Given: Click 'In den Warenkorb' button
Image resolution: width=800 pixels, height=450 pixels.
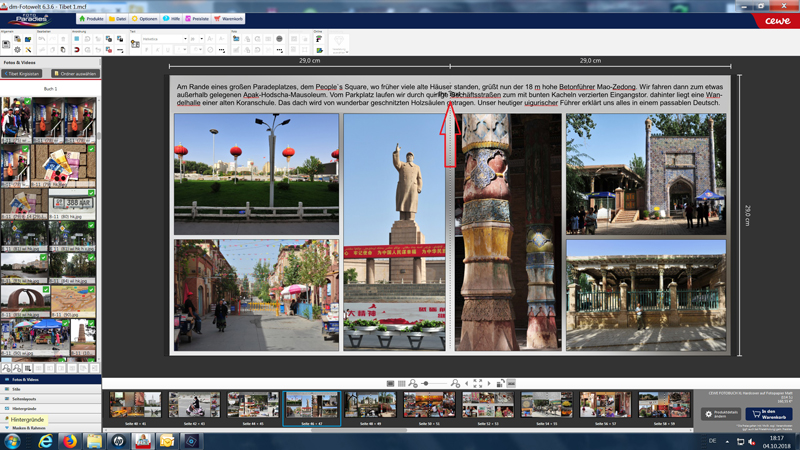Looking at the screenshot, I should click(x=767, y=414).
